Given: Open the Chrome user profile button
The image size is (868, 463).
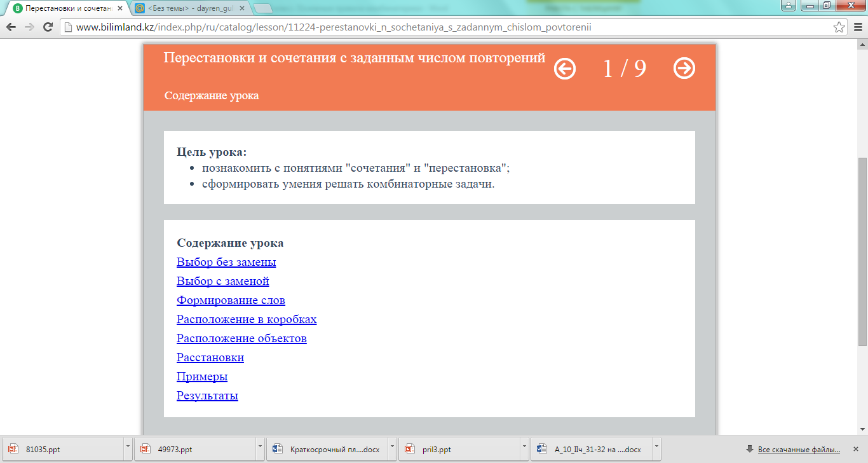Looking at the screenshot, I should [x=789, y=6].
